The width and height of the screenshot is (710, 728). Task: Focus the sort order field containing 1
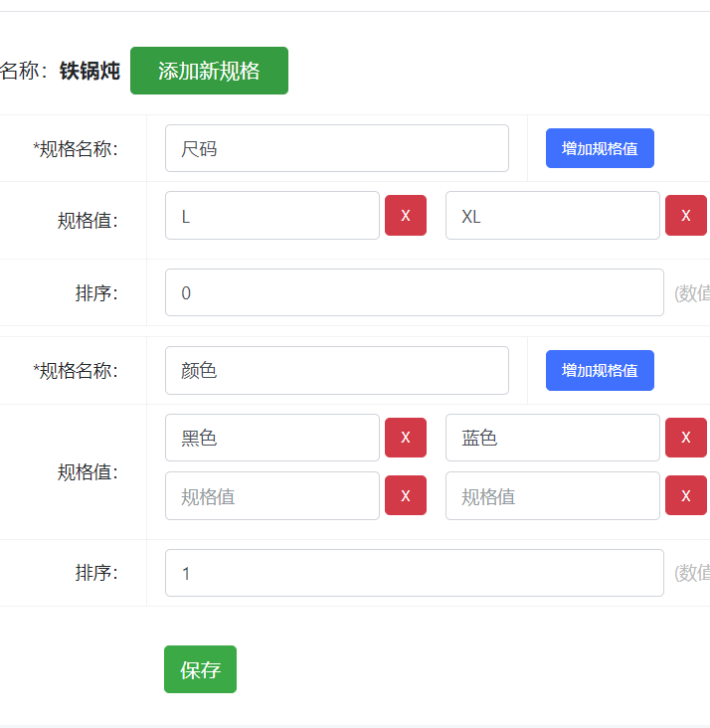point(414,573)
